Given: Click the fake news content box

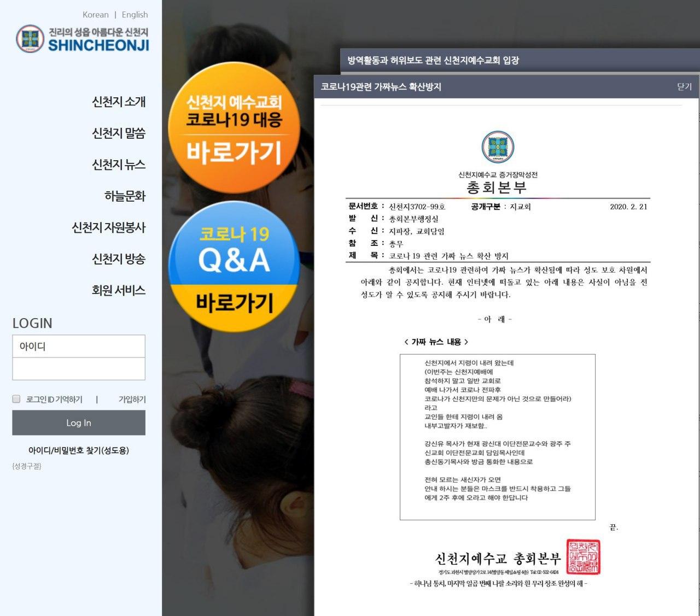Looking at the screenshot, I should (498, 437).
